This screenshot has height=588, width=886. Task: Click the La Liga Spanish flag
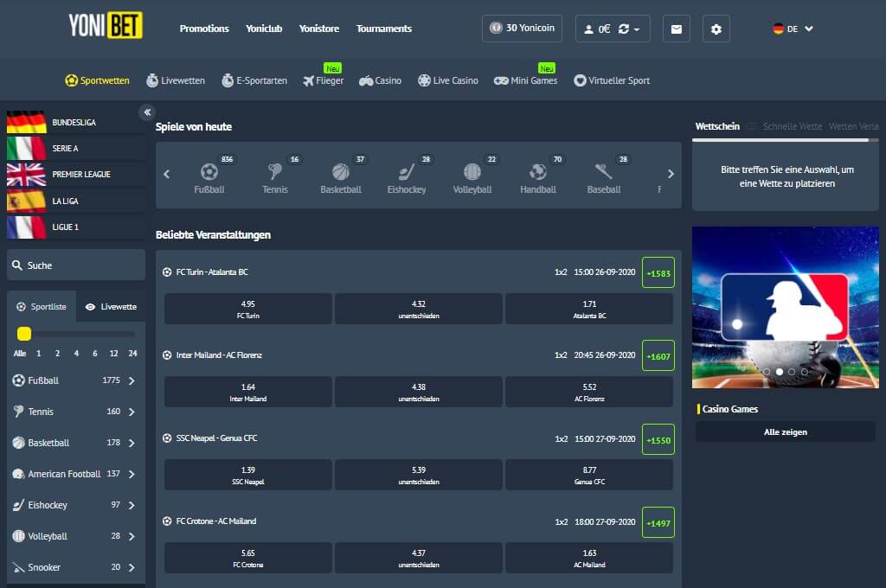point(26,201)
